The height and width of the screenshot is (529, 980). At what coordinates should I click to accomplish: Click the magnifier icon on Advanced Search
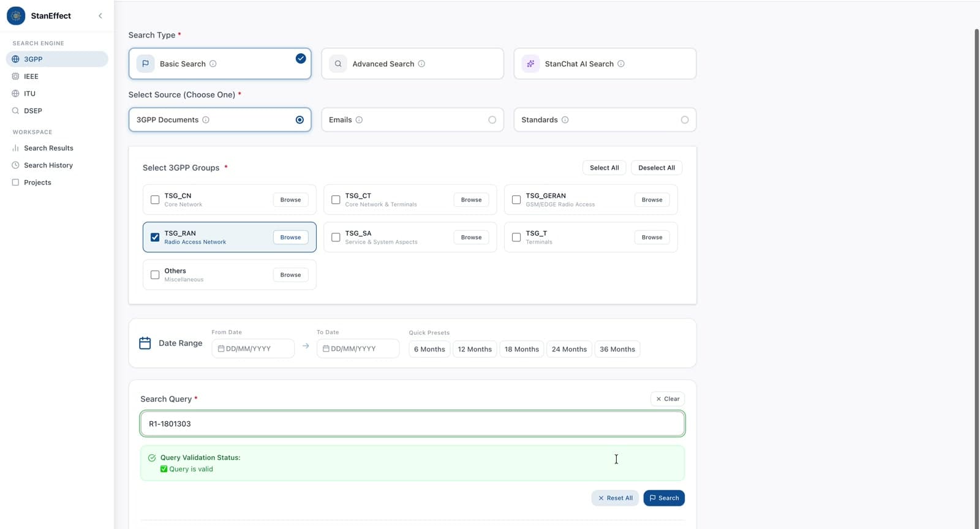click(x=338, y=64)
